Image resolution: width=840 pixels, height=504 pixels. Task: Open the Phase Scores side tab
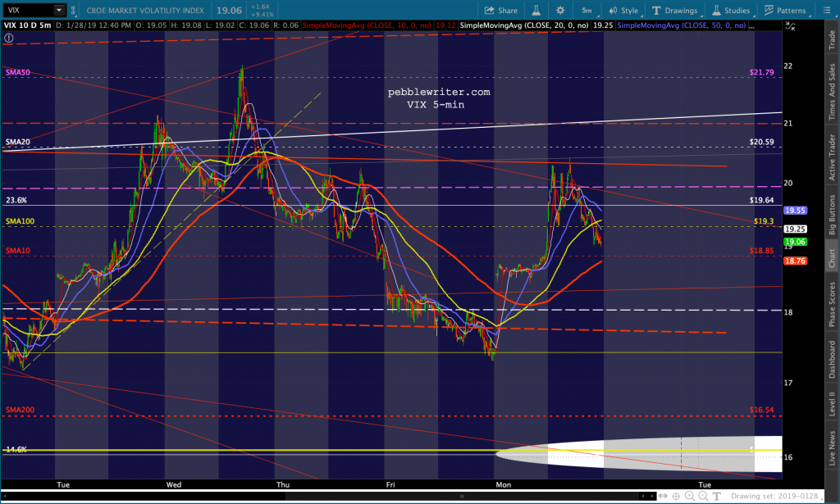832,304
